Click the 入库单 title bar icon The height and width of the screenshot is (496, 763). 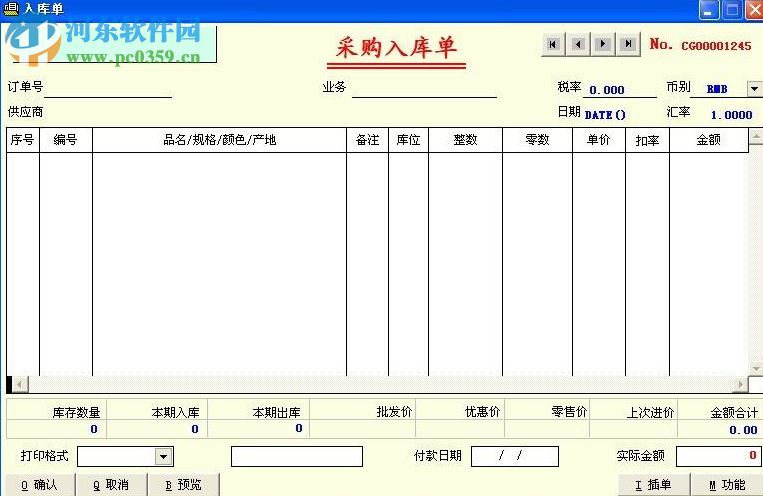tap(11, 9)
